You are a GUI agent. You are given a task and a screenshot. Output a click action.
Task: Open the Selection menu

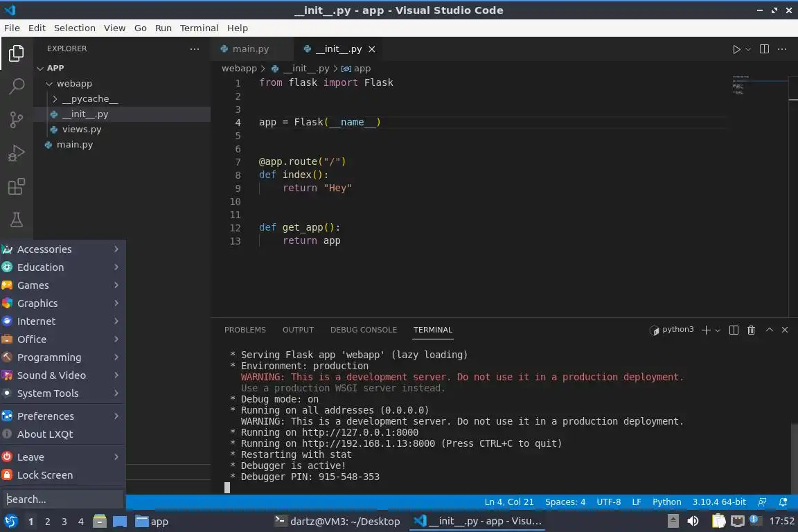[74, 28]
